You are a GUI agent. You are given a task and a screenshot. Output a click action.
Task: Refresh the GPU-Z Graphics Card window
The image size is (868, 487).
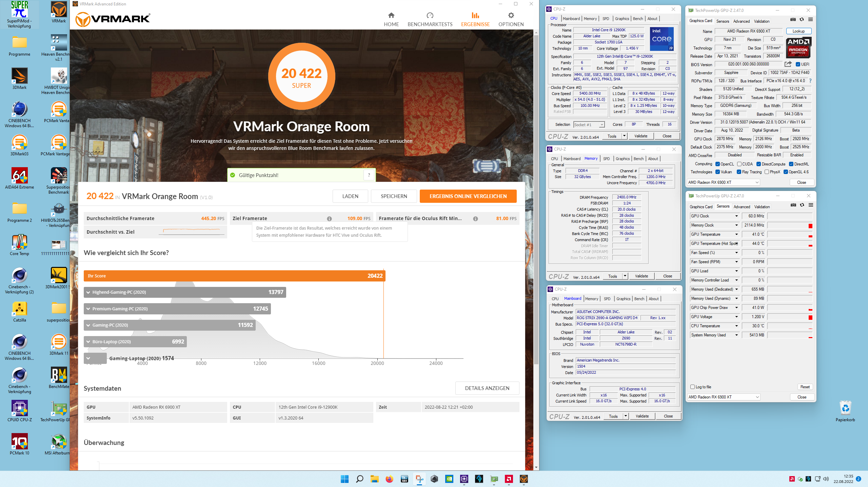pyautogui.click(x=802, y=19)
